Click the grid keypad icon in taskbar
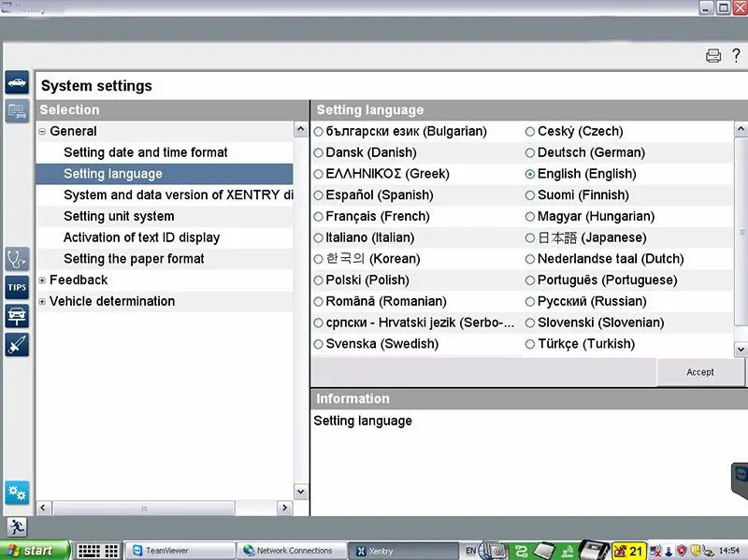The image size is (748, 560). [x=111, y=551]
